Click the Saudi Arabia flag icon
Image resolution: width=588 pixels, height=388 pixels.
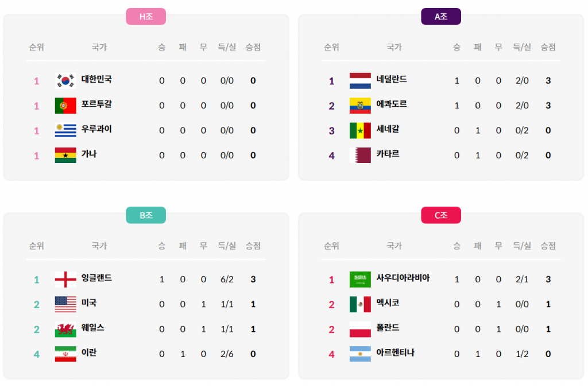(360, 280)
